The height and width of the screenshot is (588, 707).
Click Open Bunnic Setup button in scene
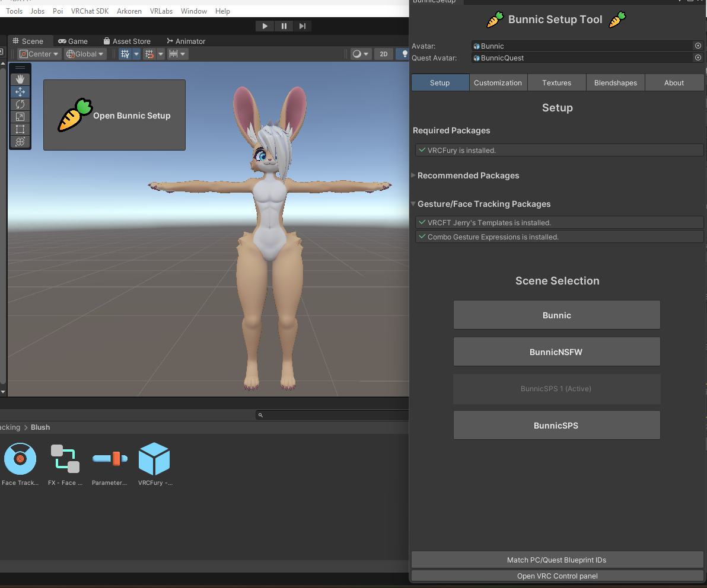114,115
